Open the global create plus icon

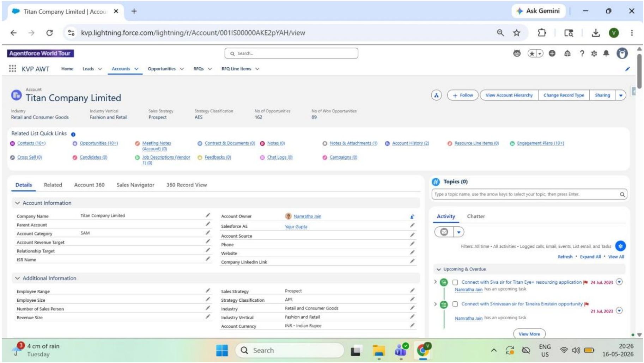tap(552, 54)
